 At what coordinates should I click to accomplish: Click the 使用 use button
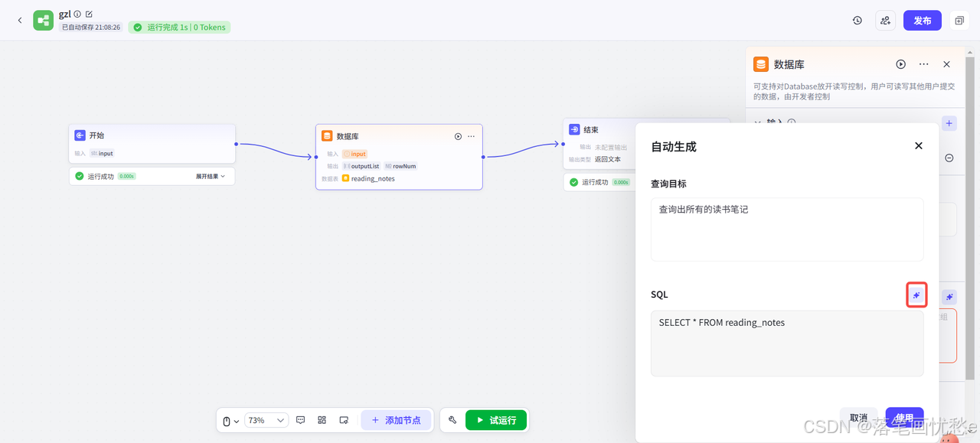pyautogui.click(x=904, y=418)
